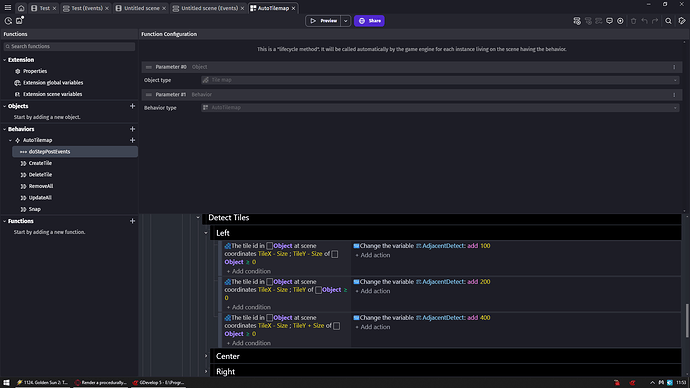Switch to the Test tab
The image size is (690, 388).
(44, 8)
